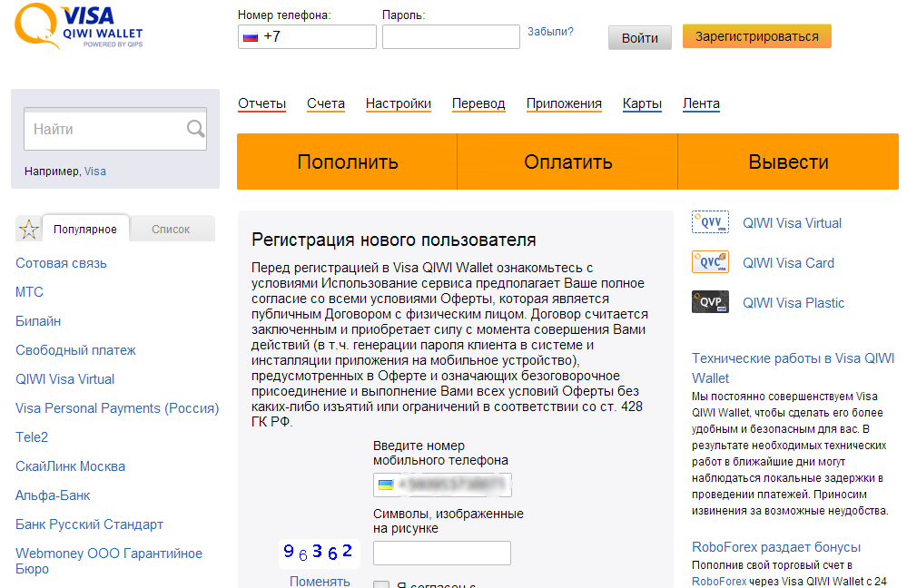This screenshot has height=588, width=907.
Task: Open the Лента menu item
Action: [701, 103]
